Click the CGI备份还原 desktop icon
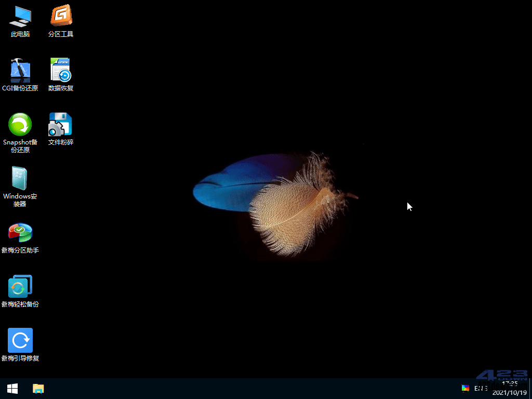Image resolution: width=532 pixels, height=399 pixels. [20, 70]
